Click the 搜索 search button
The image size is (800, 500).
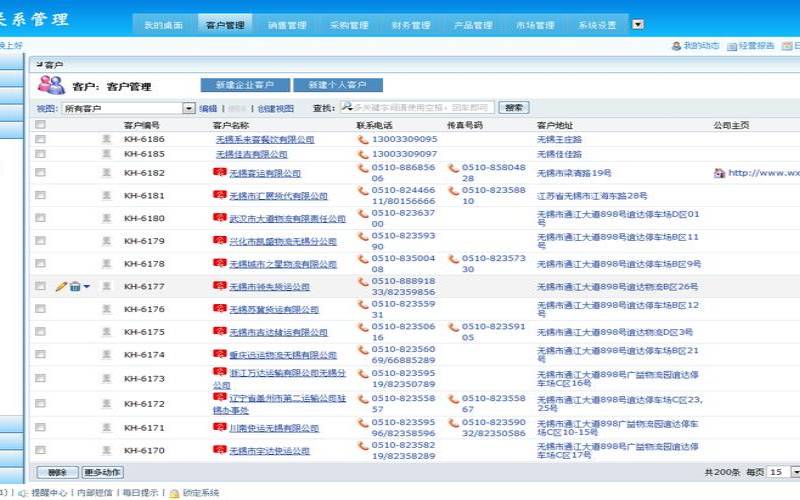(x=514, y=108)
